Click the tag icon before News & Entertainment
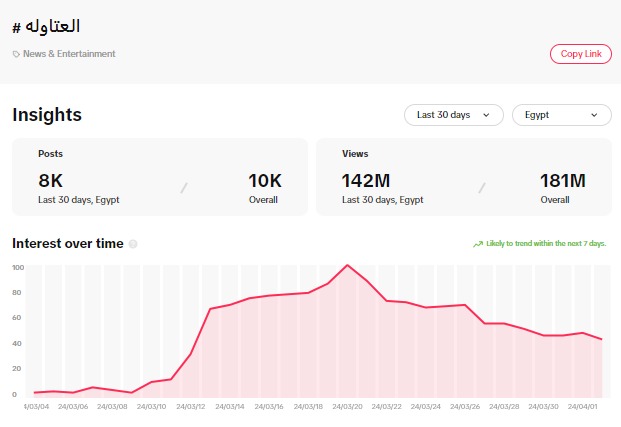The height and width of the screenshot is (427, 621). 16,54
